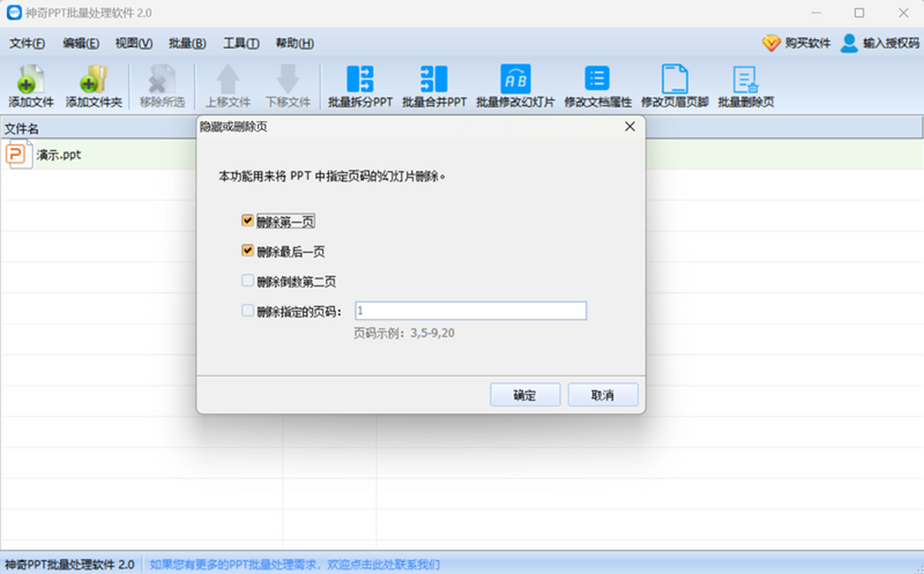Open the 批量拆分PPT split tool
This screenshot has height=574, width=924.
[360, 86]
